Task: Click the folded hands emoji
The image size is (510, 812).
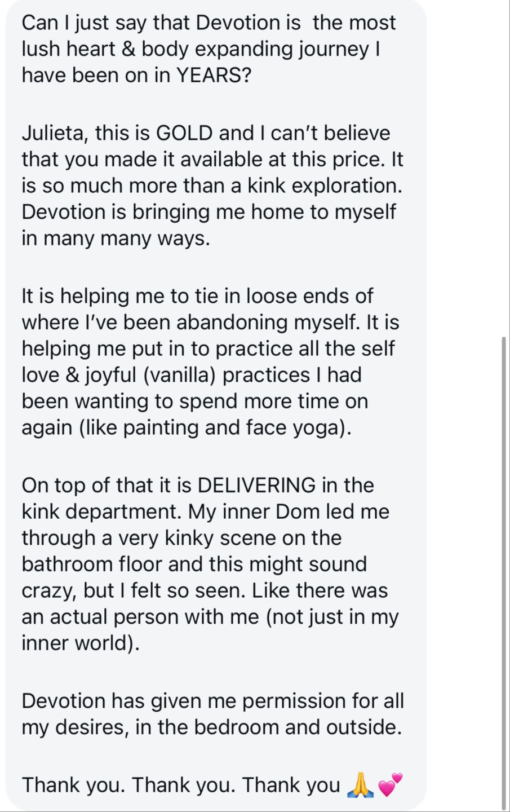Action: pyautogui.click(x=360, y=785)
